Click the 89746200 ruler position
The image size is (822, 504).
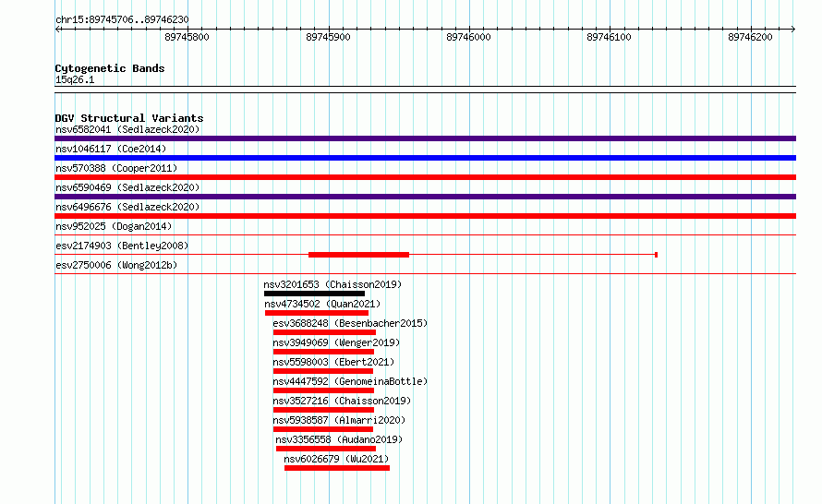750,37
